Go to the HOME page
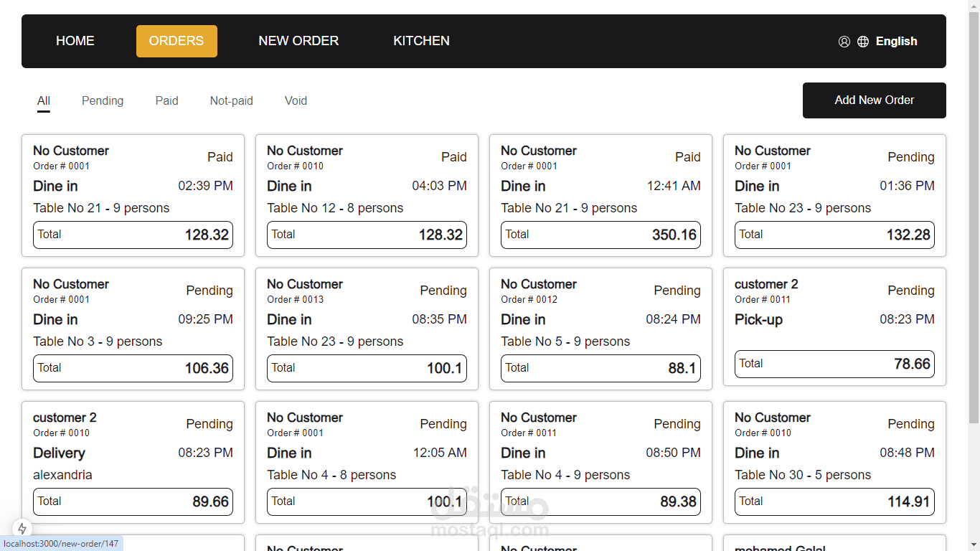This screenshot has height=551, width=980. click(x=75, y=41)
